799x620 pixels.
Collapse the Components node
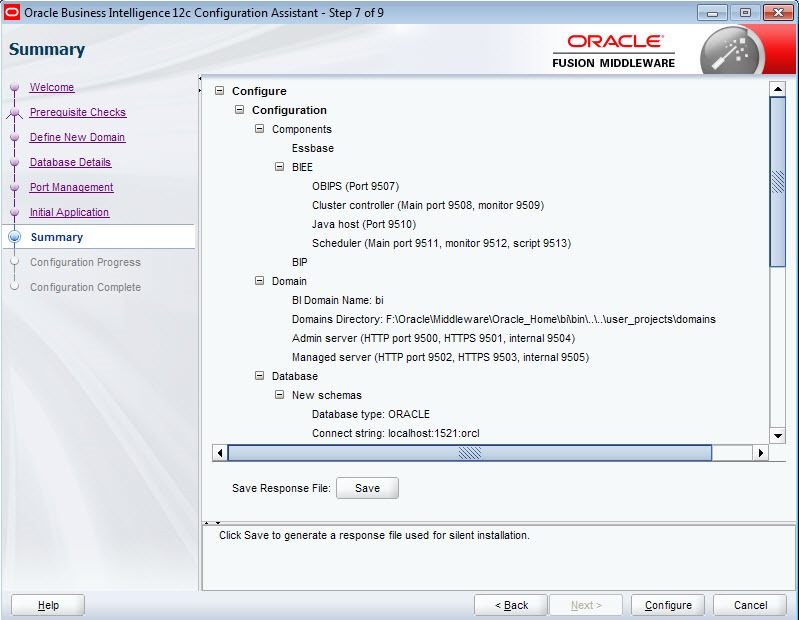pos(259,129)
